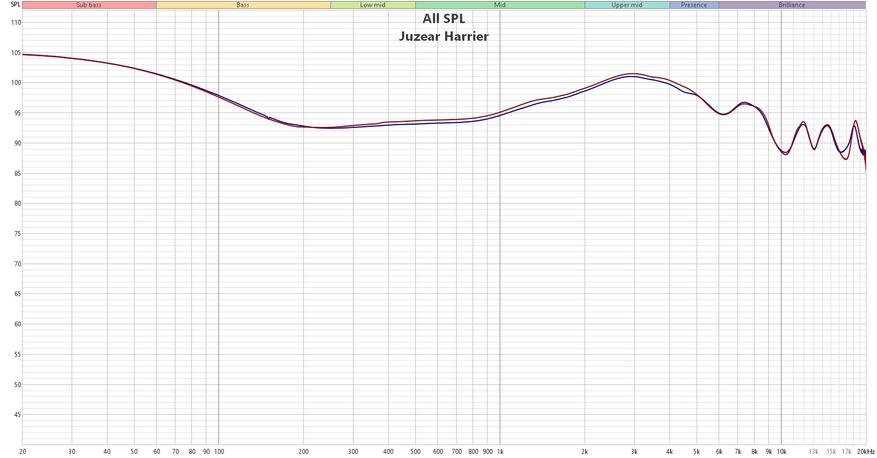Select the 65 value on the SPL axis
The height and width of the screenshot is (458, 877).
coord(17,295)
